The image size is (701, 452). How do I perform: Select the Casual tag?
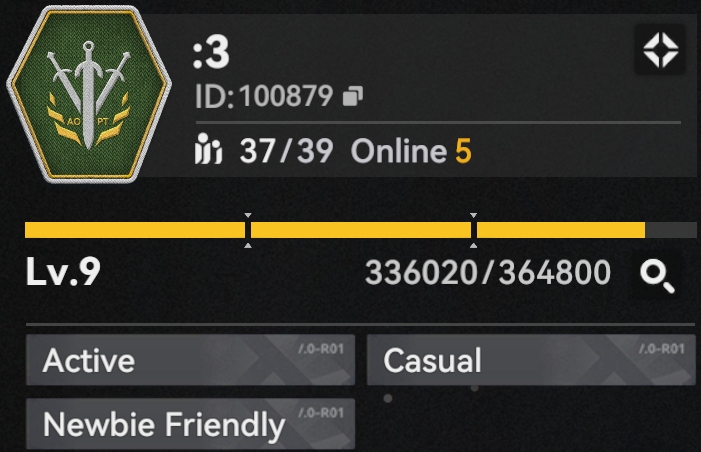click(531, 360)
